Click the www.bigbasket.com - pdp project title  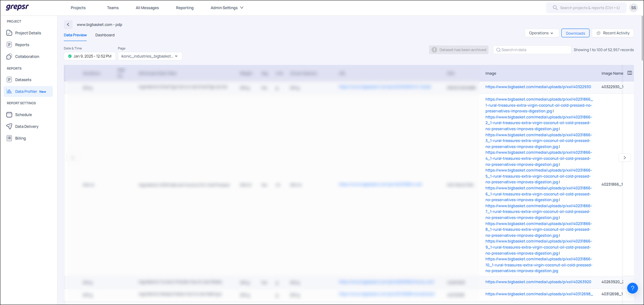pos(99,25)
